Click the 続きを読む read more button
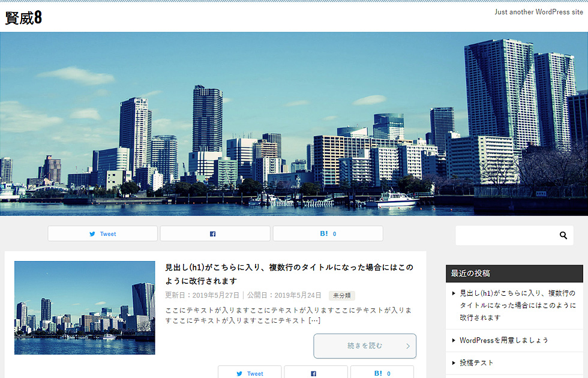The width and height of the screenshot is (588, 378). [365, 346]
